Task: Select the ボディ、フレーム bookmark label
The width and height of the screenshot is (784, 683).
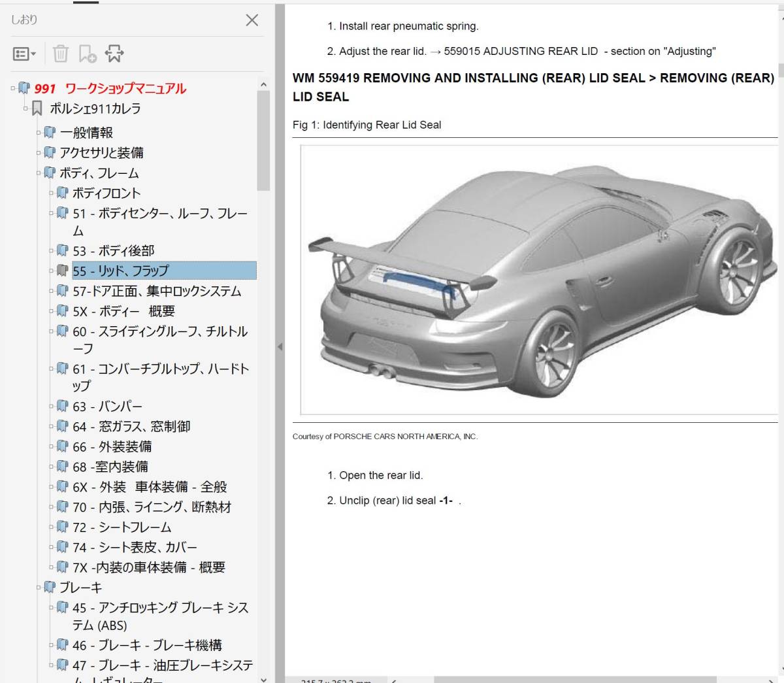Action: tap(99, 173)
